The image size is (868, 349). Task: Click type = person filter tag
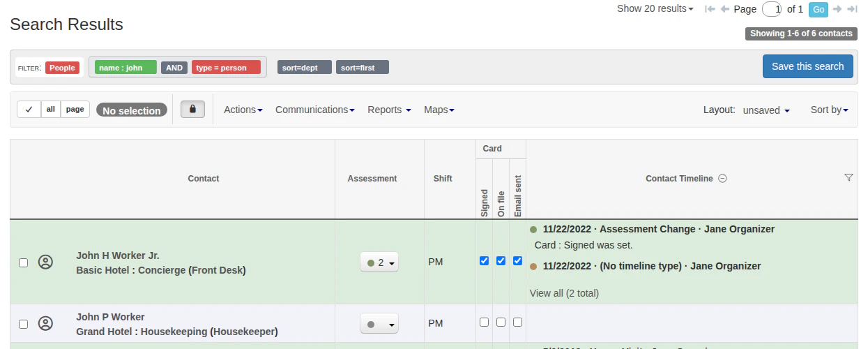point(226,68)
